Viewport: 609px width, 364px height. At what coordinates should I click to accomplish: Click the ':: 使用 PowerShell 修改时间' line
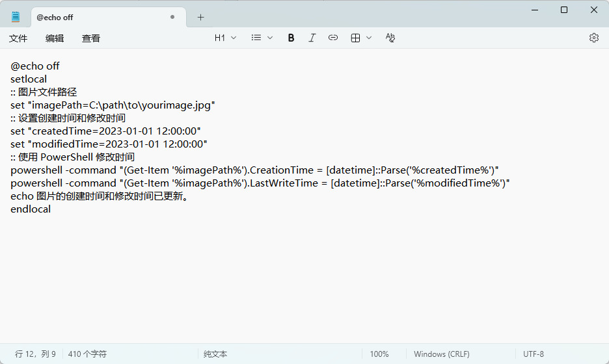click(x=73, y=157)
